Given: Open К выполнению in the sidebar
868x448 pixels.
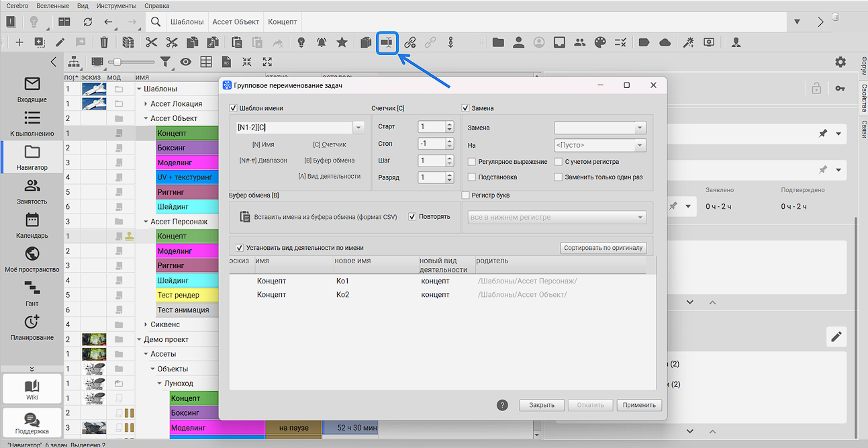Looking at the screenshot, I should point(32,124).
